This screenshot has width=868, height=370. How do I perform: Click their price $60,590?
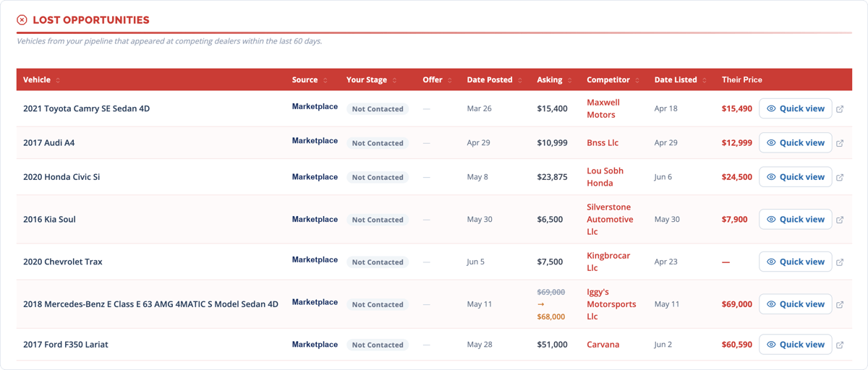pos(737,345)
